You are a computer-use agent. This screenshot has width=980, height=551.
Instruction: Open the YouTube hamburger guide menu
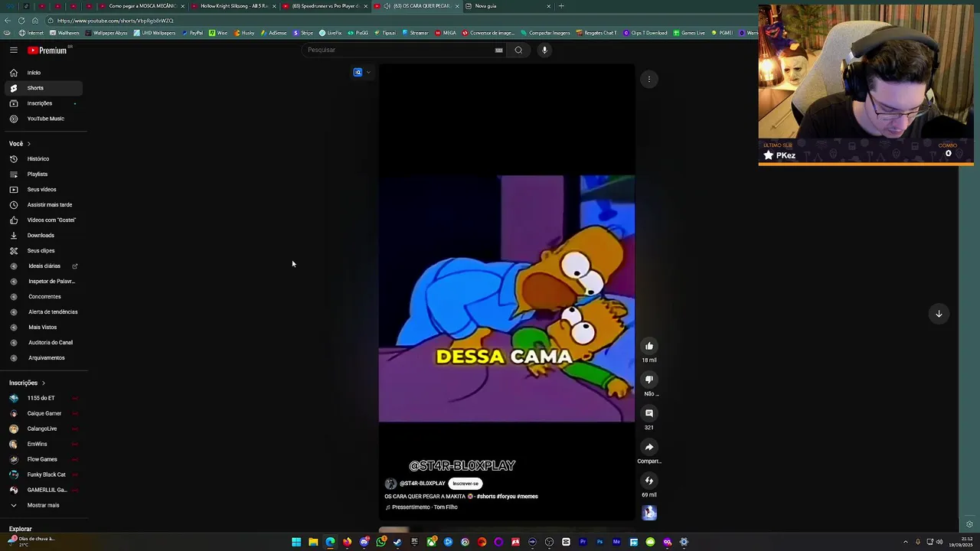tap(13, 50)
